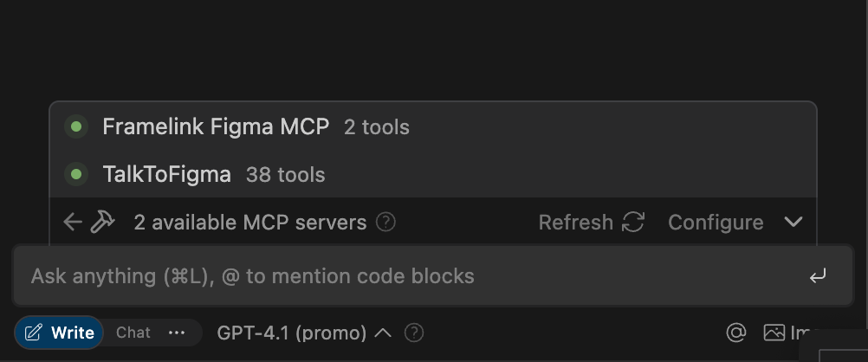Open the ellipsis more modes menu

coord(177,333)
